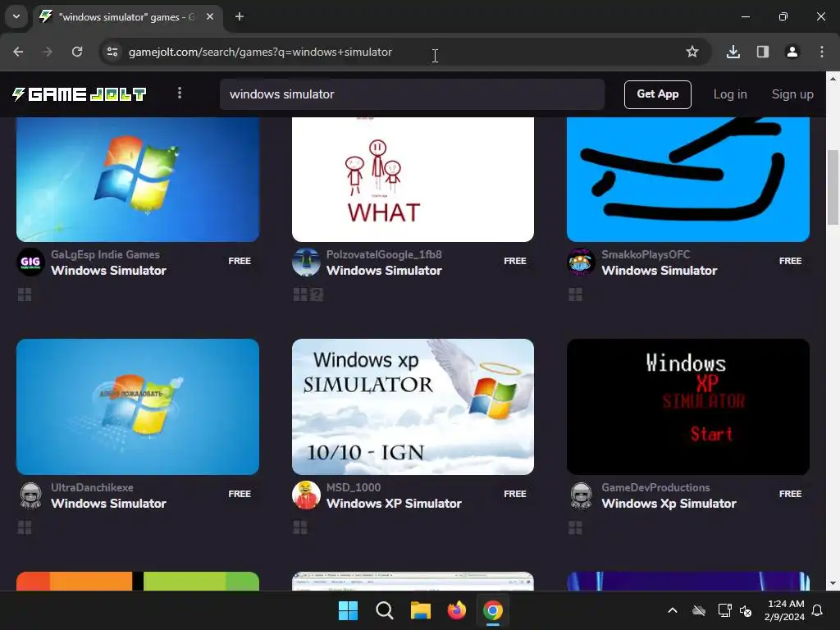This screenshot has height=630, width=840.
Task: Open the notifications bell
Action: [818, 610]
